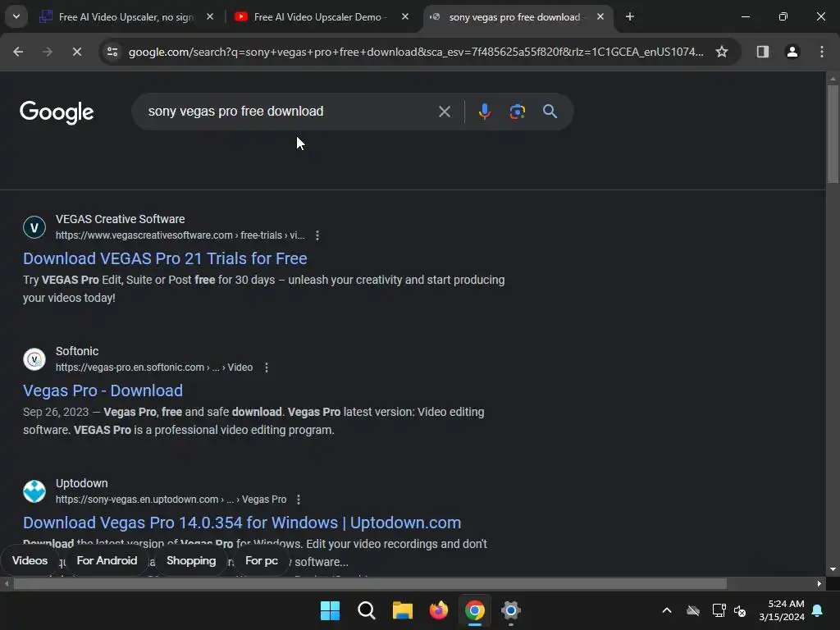
Task: Open Windows taskbar search
Action: coord(367,610)
